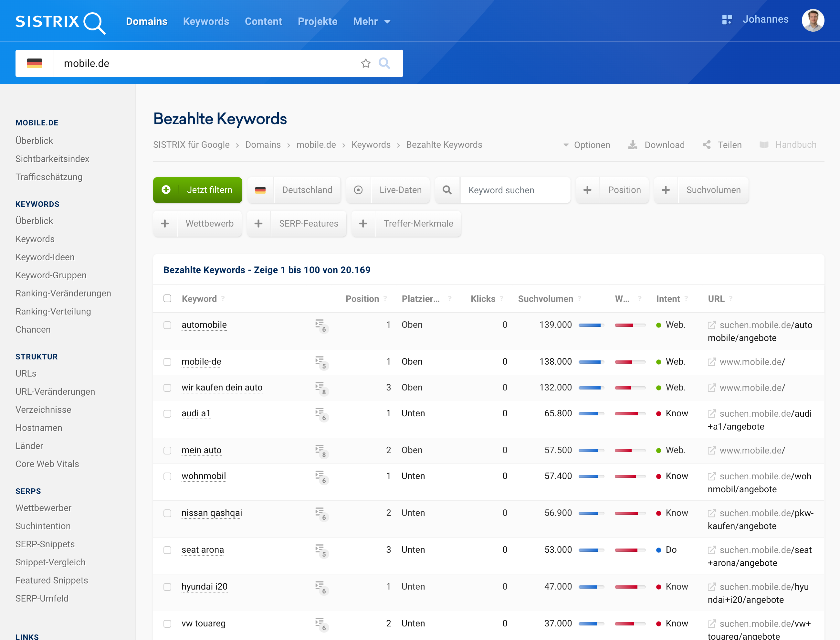
Task: Open Sichtbarkeitsindex in the sidebar
Action: pos(52,159)
